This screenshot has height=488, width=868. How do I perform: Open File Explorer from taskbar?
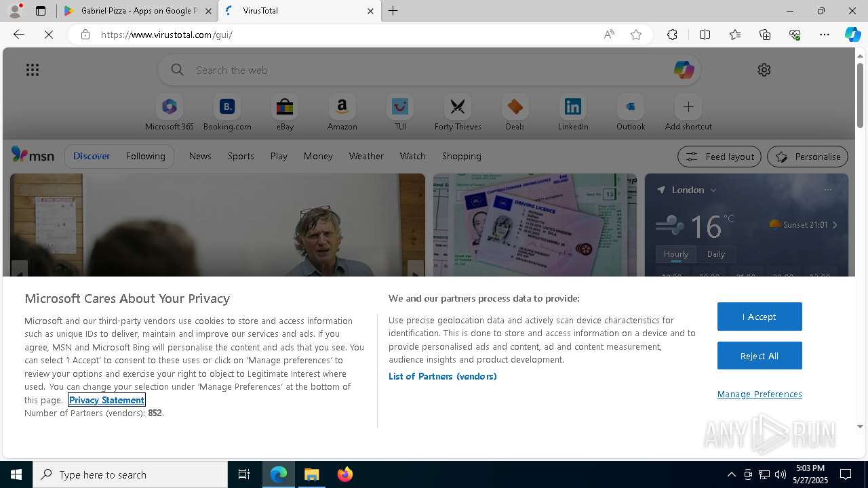(312, 474)
